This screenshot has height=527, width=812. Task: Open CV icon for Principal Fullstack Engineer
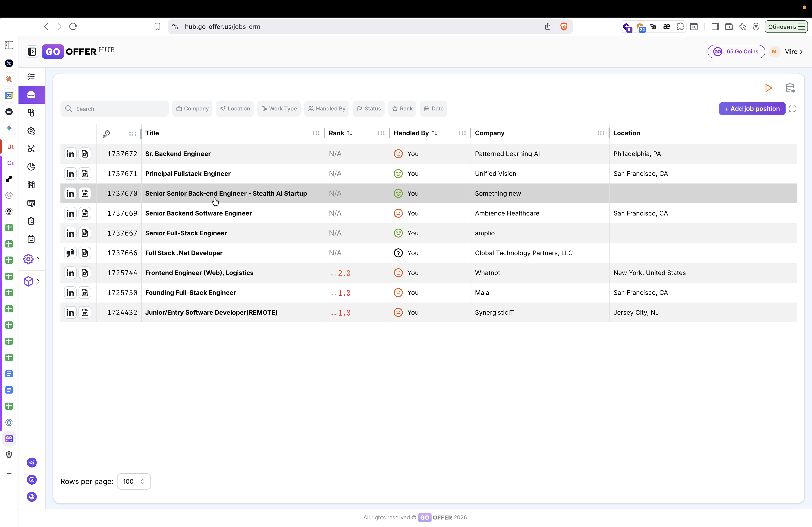coord(85,174)
